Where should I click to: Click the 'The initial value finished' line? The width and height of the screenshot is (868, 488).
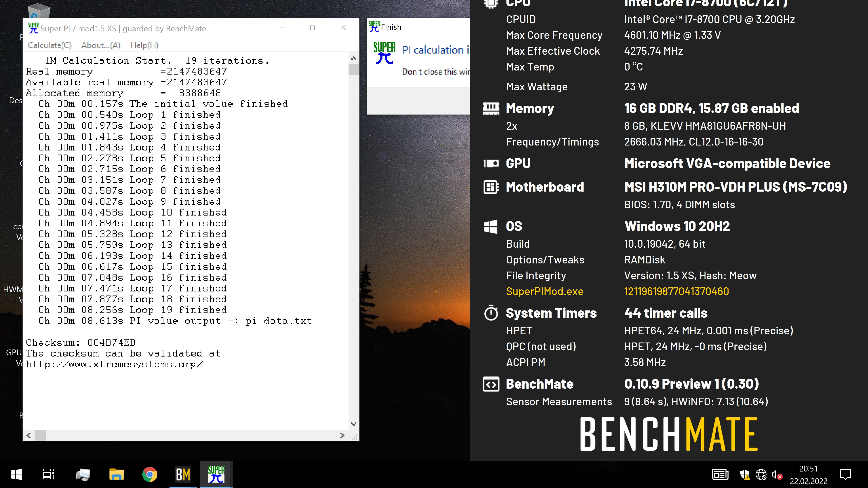click(x=163, y=104)
